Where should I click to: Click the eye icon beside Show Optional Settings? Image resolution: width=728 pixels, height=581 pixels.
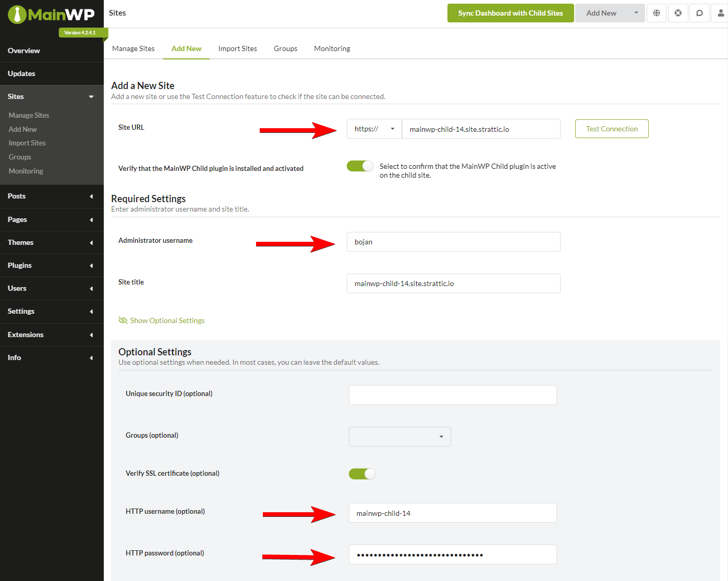click(x=123, y=320)
